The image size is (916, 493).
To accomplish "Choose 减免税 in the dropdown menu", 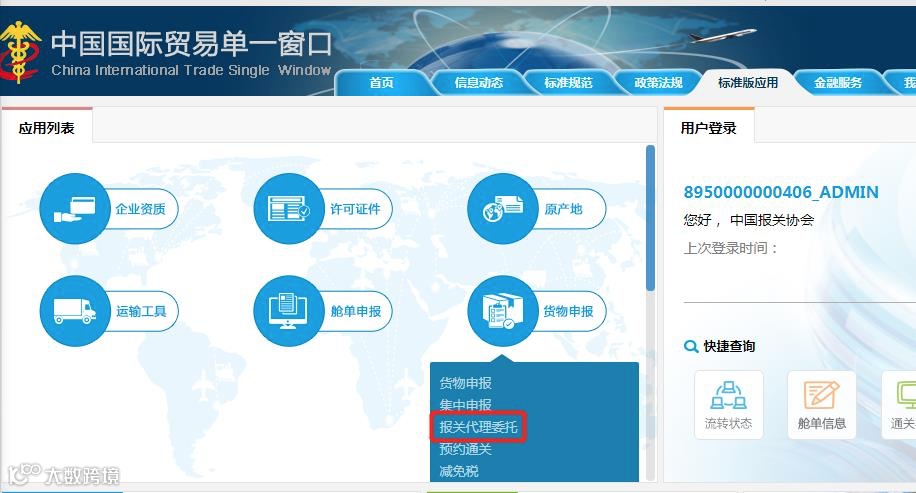I will 459,471.
